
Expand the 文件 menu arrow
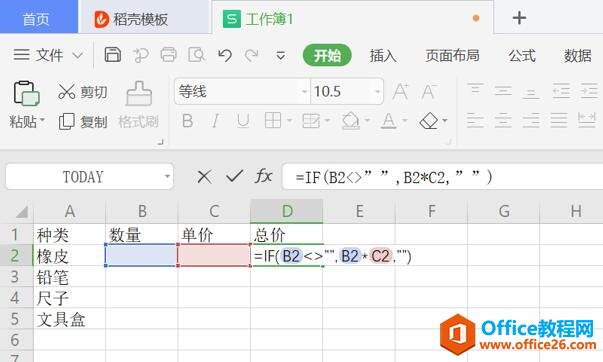78,56
